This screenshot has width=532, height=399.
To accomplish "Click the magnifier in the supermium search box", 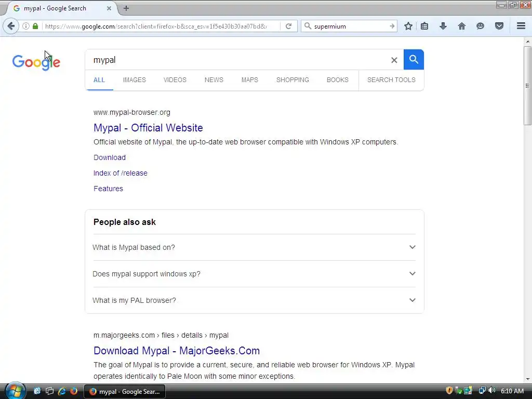I will click(x=308, y=26).
